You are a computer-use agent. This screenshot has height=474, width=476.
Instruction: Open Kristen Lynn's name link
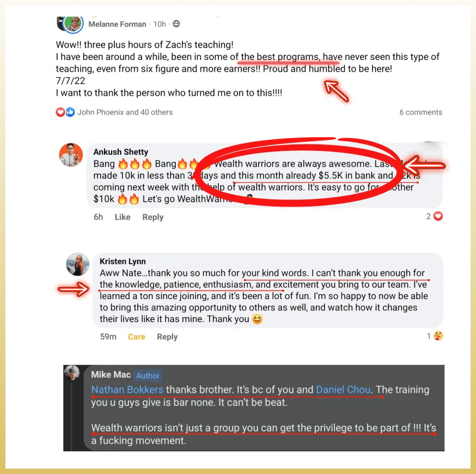(123, 262)
